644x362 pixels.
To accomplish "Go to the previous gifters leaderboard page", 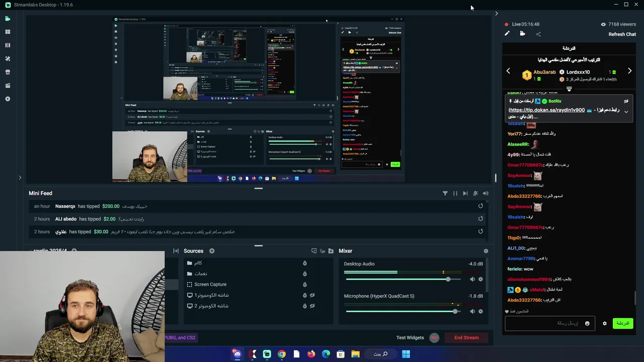I will click(x=508, y=71).
